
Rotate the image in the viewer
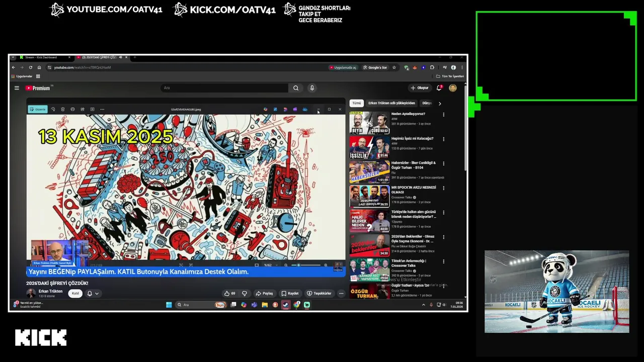(x=53, y=109)
